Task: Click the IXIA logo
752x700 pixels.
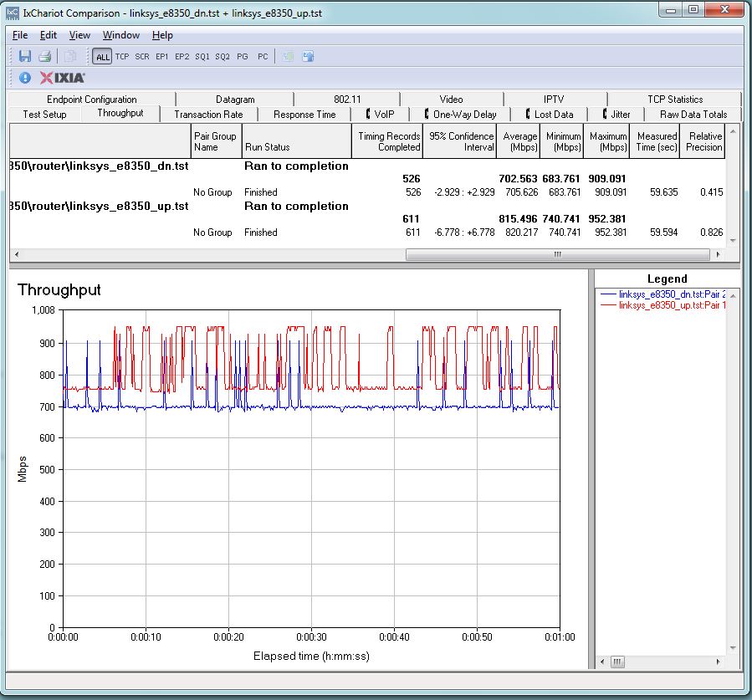Action: [x=63, y=78]
